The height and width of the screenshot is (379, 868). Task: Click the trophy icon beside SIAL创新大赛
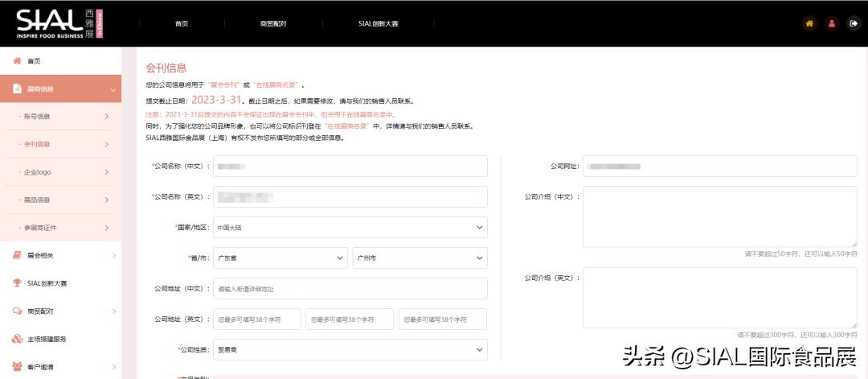[x=17, y=283]
